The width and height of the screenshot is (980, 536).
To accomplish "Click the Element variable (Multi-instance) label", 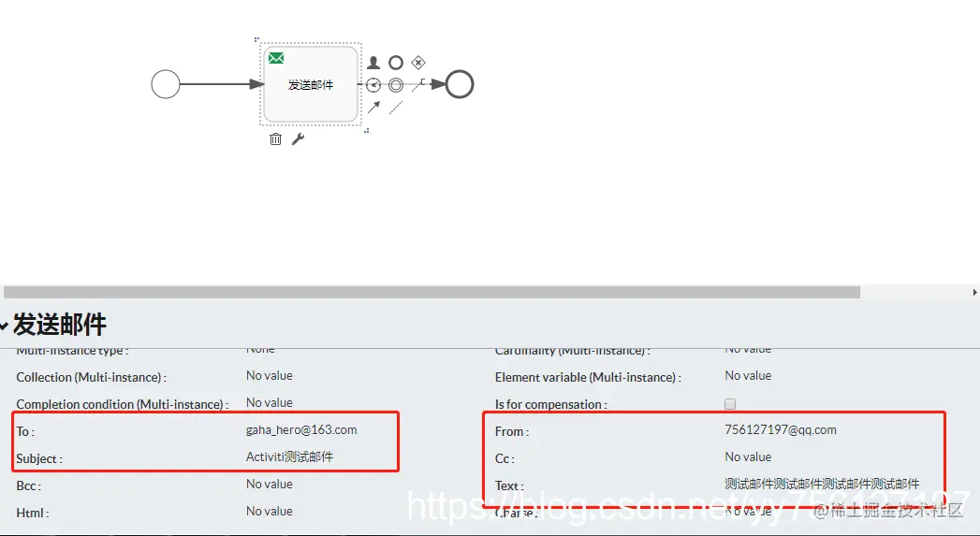I will point(588,377).
